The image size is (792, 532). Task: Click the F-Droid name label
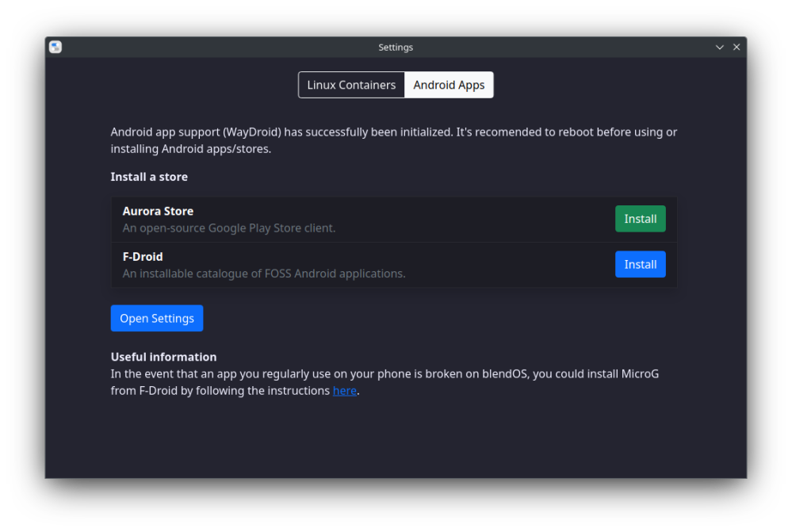click(x=143, y=257)
